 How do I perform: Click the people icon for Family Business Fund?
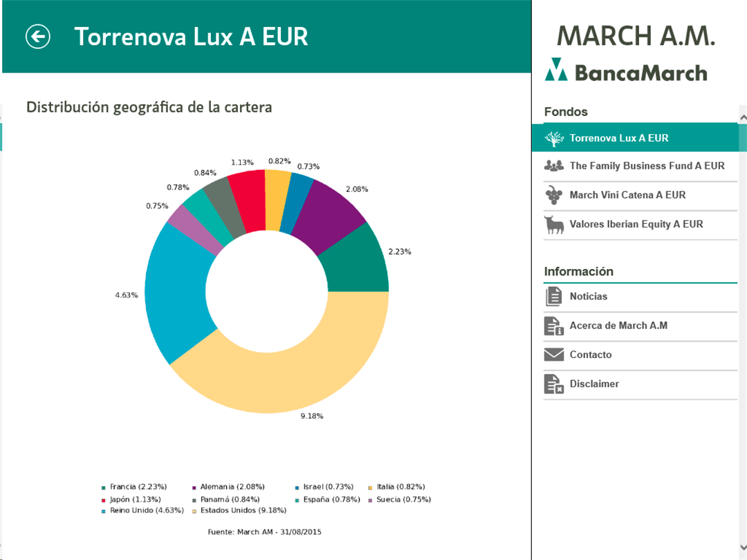554,166
